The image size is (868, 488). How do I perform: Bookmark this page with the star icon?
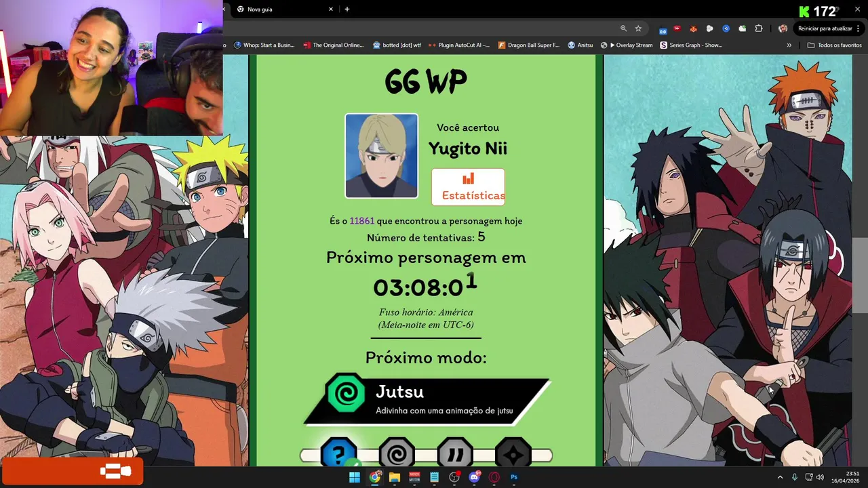[x=638, y=28]
